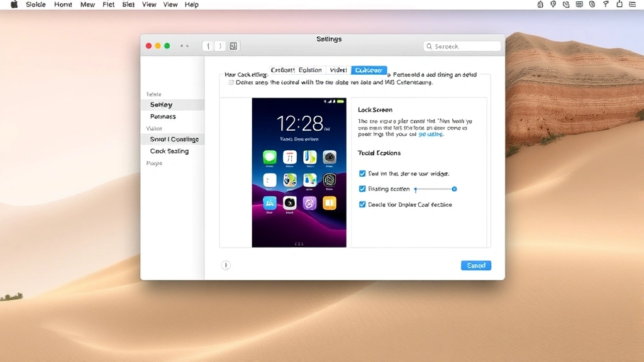Click the sidebar layout icon in toolbar
Image resolution: width=644 pixels, height=362 pixels.
coord(233,46)
